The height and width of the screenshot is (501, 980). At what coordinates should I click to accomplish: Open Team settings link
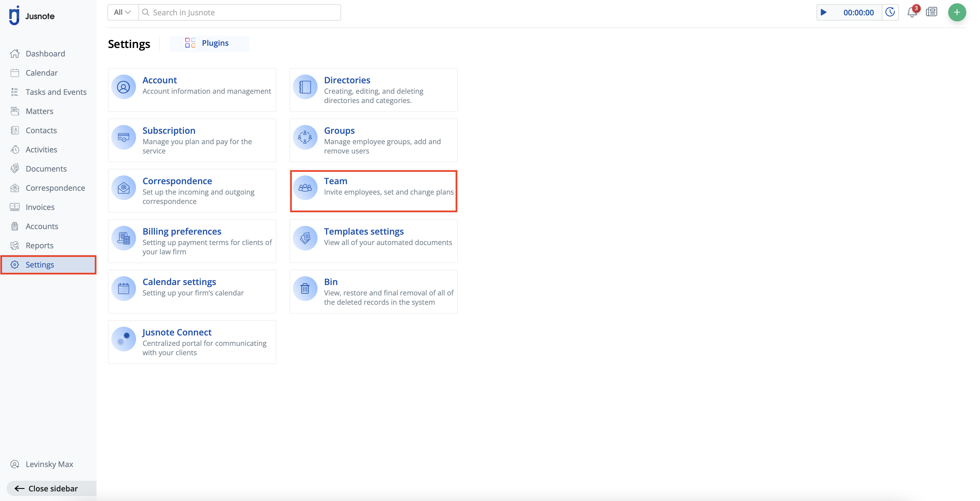336,181
